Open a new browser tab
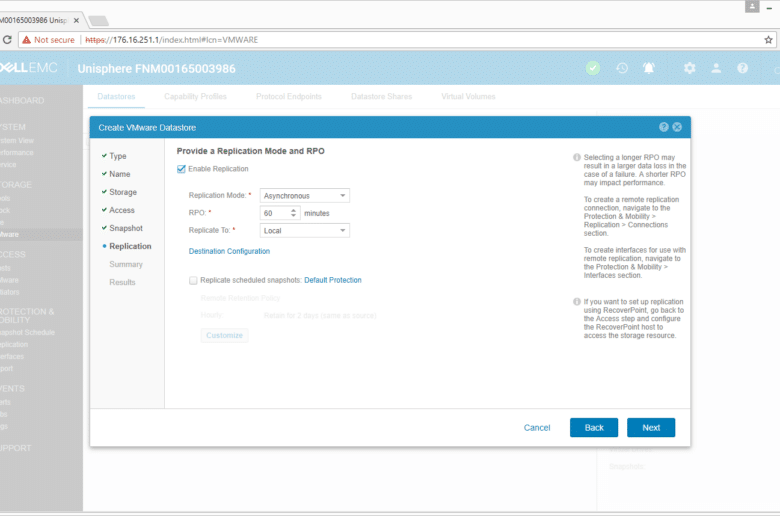The height and width of the screenshot is (516, 780). click(98, 21)
